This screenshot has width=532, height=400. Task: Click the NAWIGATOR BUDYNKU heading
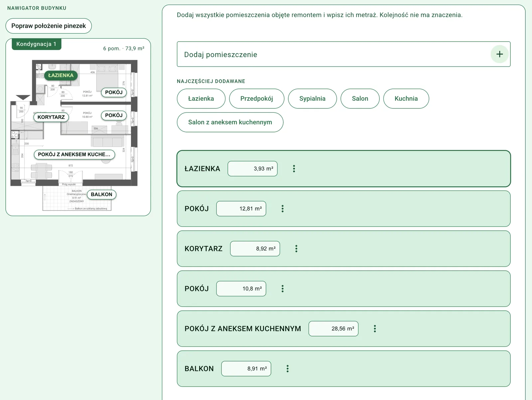37,8
